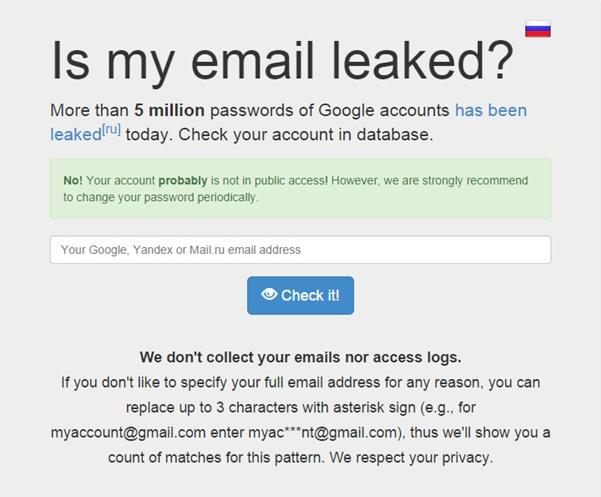Click "We don't collect your emails" bold line
601x497 pixels.
click(x=300, y=357)
